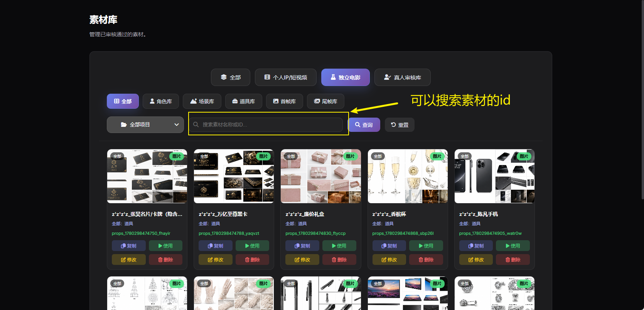Edit the 廉价礼盒 asset
Viewport: 644px width, 310px height.
coord(302,259)
